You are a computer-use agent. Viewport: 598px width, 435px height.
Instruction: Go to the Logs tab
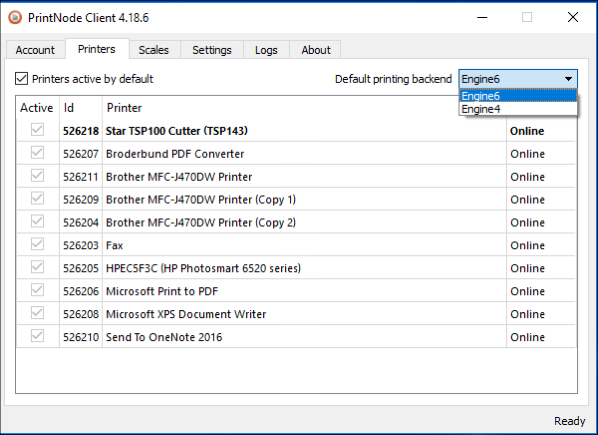[266, 50]
